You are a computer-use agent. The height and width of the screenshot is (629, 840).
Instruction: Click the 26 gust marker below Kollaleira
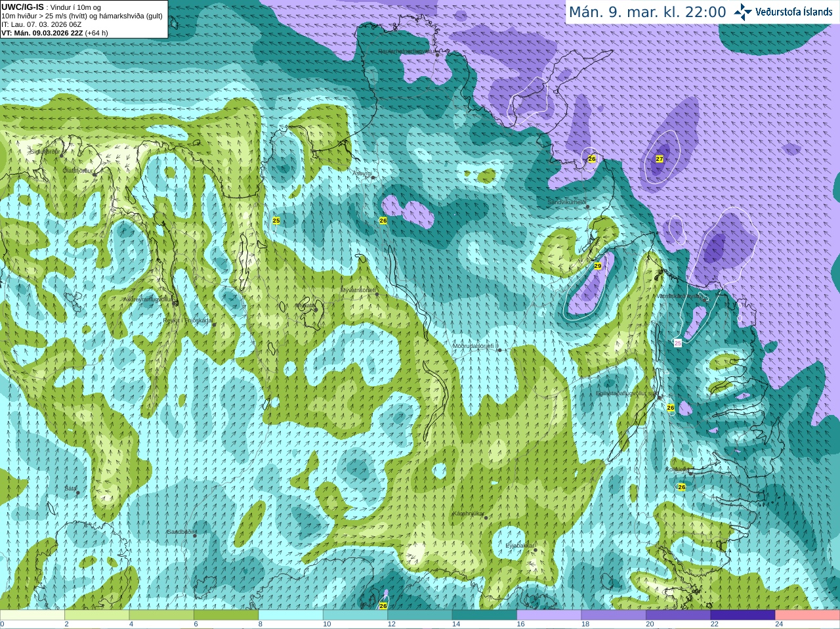pyautogui.click(x=682, y=487)
